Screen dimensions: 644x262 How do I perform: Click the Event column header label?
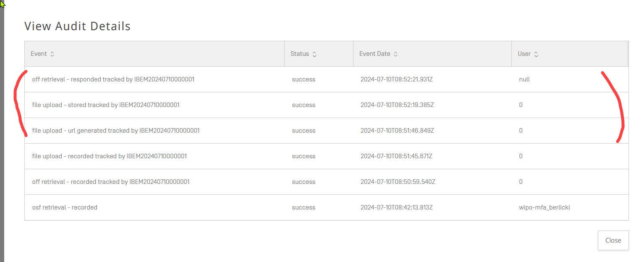tap(39, 54)
